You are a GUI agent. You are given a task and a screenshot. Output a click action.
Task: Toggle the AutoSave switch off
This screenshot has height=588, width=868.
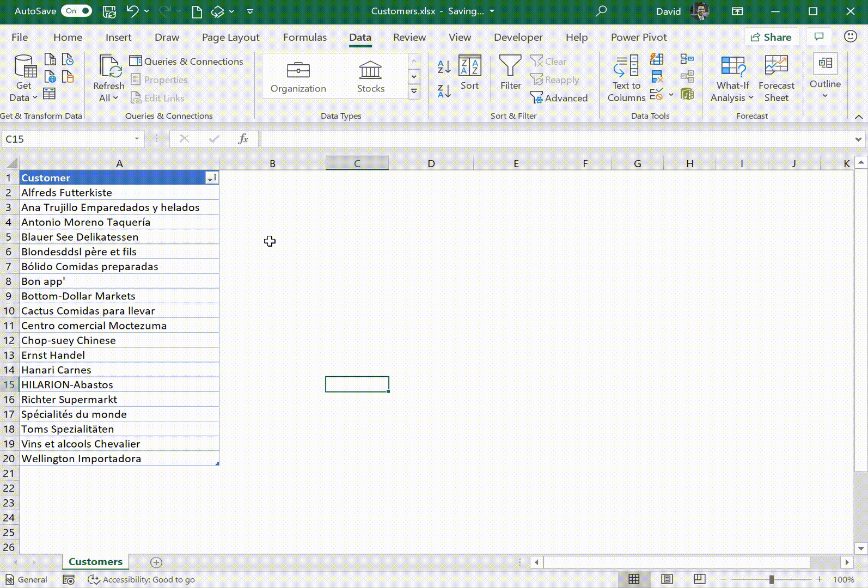point(76,11)
